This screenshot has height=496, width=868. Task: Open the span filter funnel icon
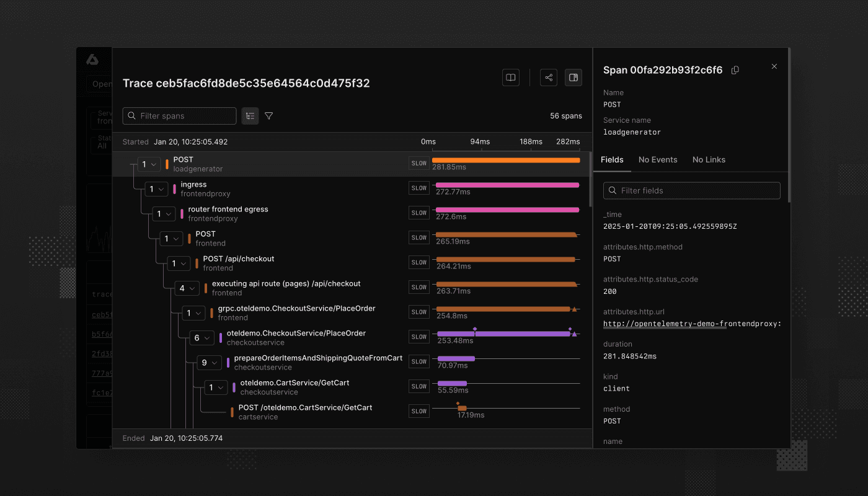pos(268,116)
